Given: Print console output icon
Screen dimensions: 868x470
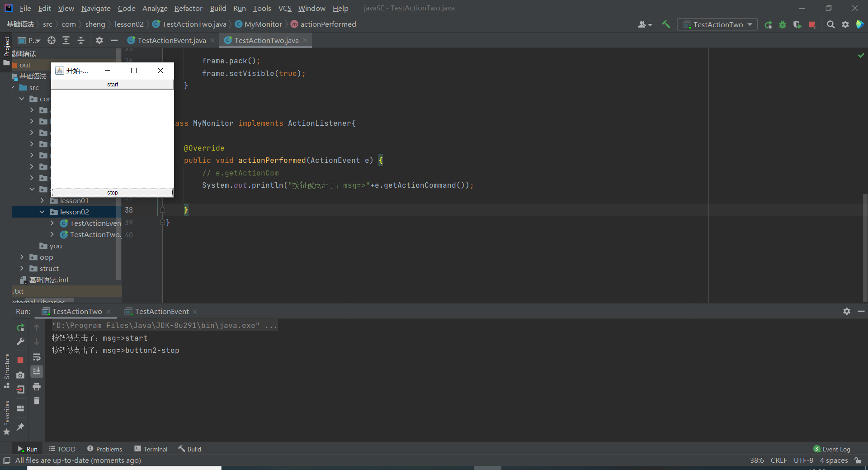Looking at the screenshot, I should click(37, 387).
